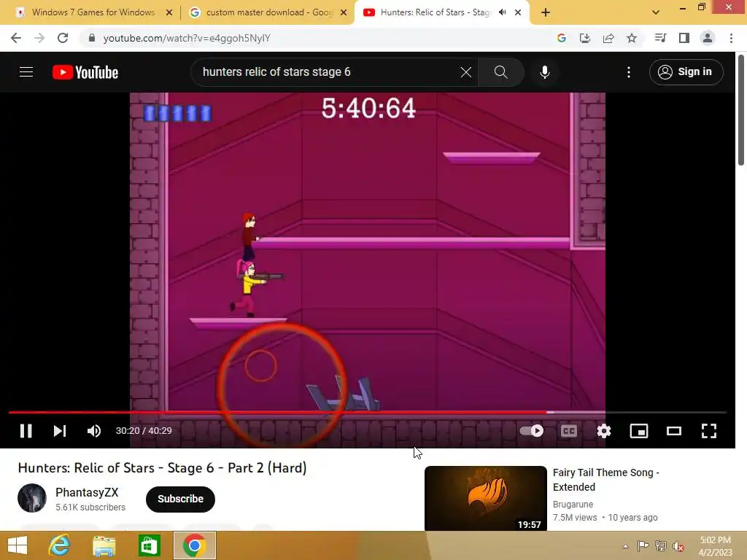Open the Windows Start menu
Screen dimensions: 747x560
tap(18, 545)
